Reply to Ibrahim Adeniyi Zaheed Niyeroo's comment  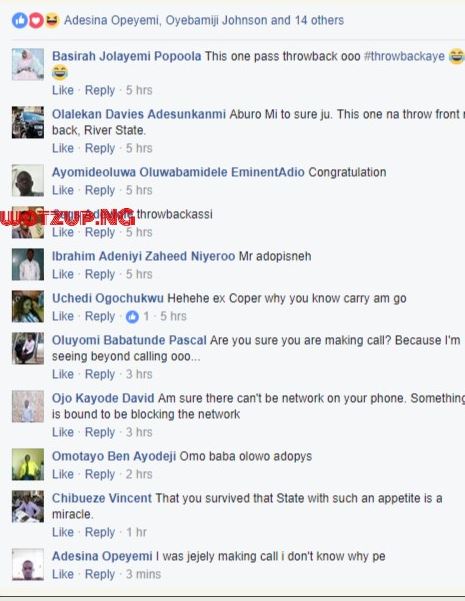point(100,274)
